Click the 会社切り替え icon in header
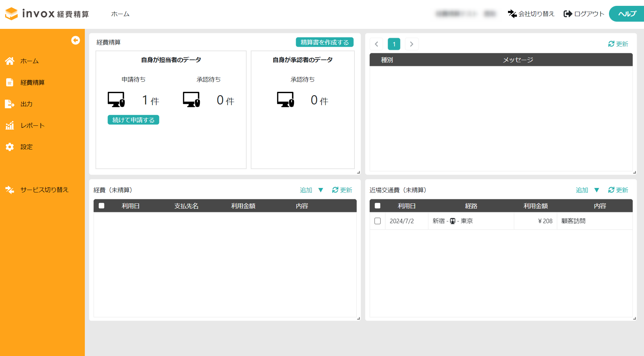644x356 pixels. [512, 14]
